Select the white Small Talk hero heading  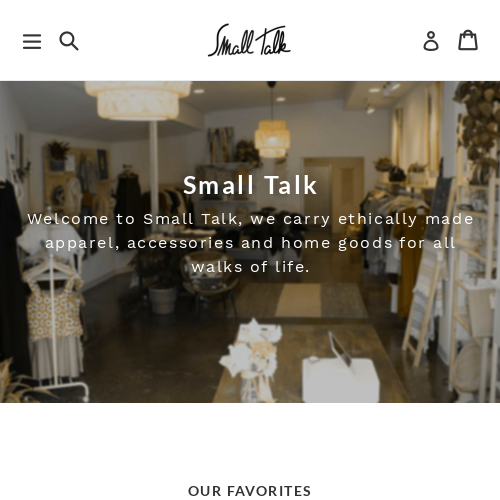(x=250, y=185)
